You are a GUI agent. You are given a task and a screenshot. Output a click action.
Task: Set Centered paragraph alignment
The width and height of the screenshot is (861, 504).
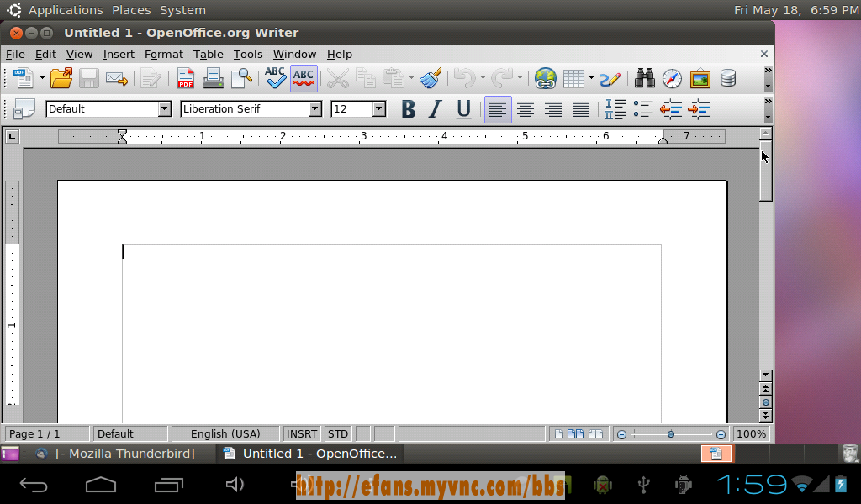coord(526,109)
